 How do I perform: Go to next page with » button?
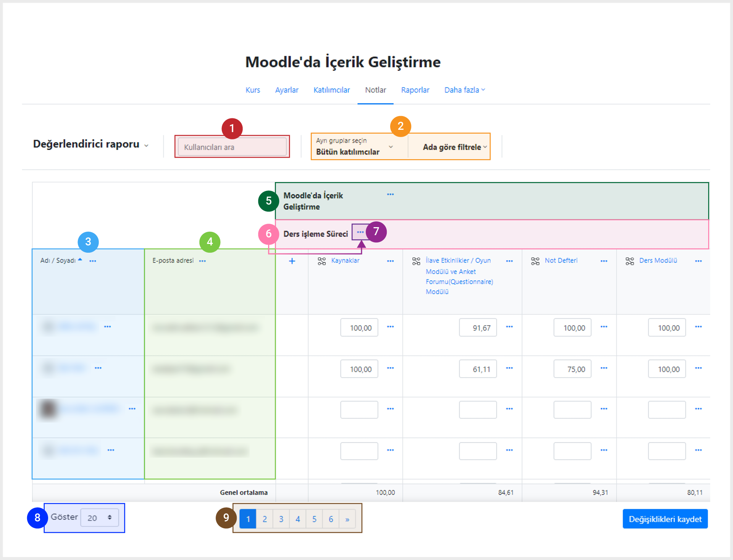347,519
